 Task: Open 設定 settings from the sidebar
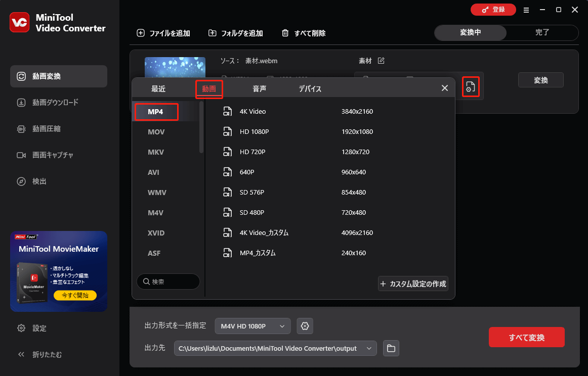(x=32, y=328)
